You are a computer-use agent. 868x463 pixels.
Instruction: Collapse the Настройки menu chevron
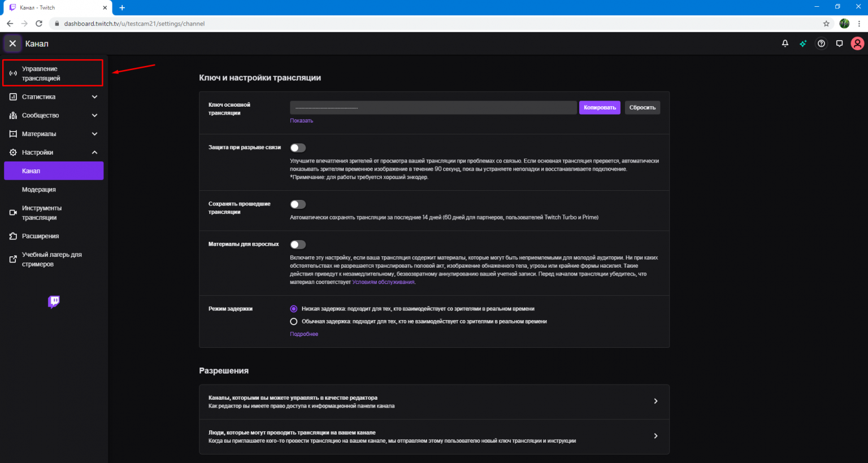tap(94, 152)
